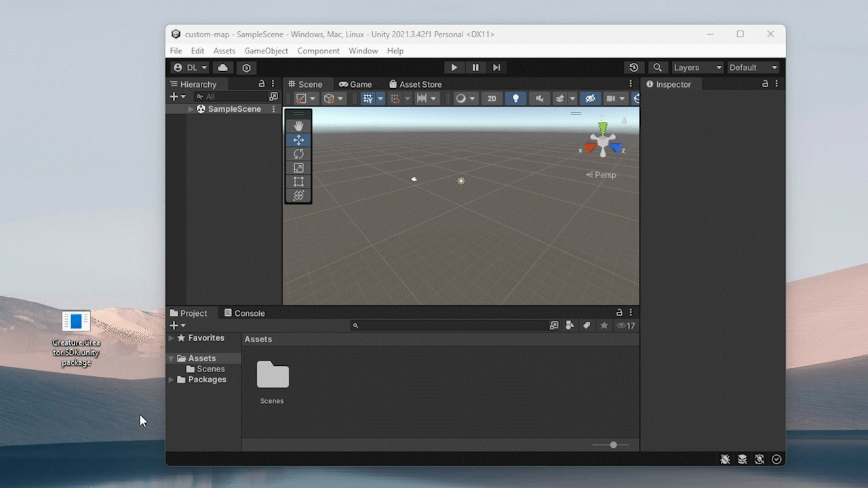Open draw mode shading dropdown
The image size is (868, 488).
(x=465, y=99)
